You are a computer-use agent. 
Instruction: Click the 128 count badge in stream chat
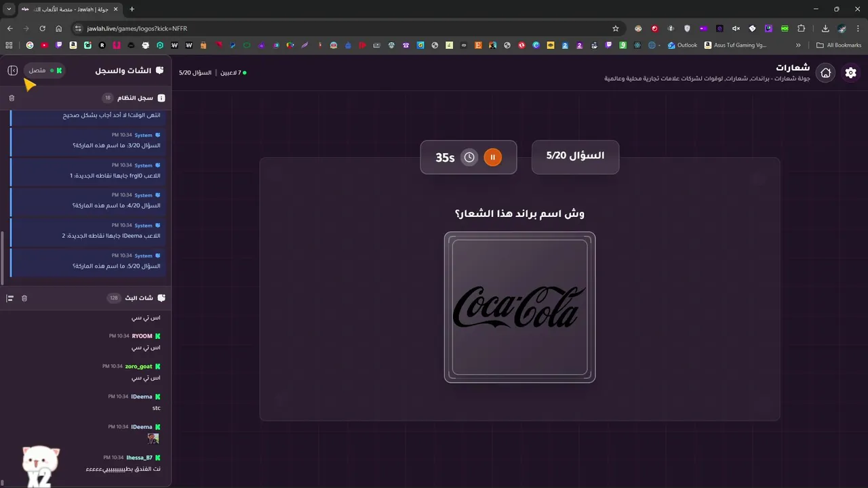pos(113,298)
